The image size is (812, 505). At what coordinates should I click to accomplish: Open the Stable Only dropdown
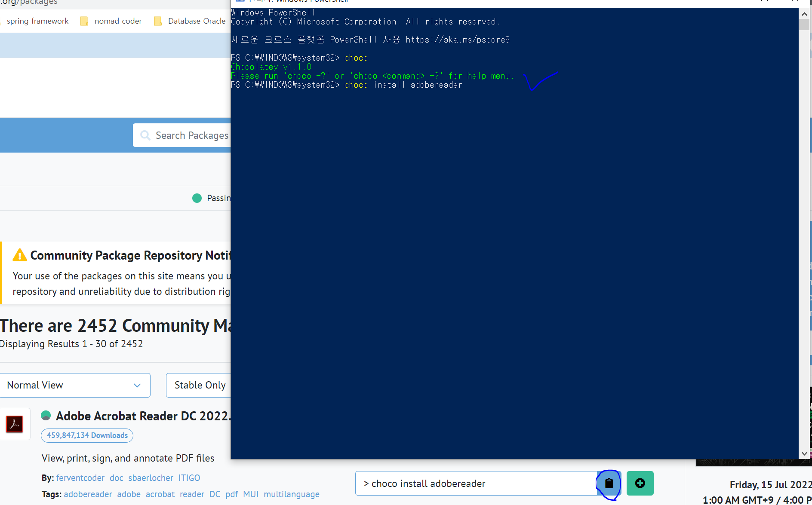point(199,385)
